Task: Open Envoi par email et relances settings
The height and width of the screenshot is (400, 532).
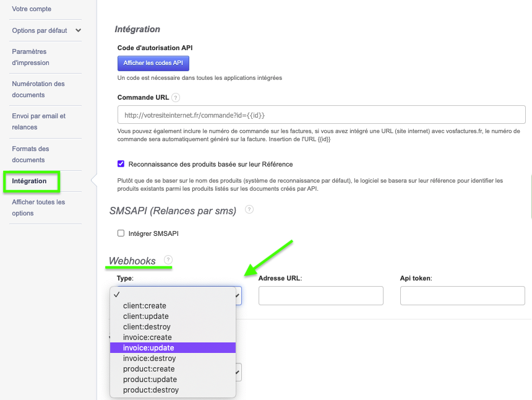Action: pos(38,121)
